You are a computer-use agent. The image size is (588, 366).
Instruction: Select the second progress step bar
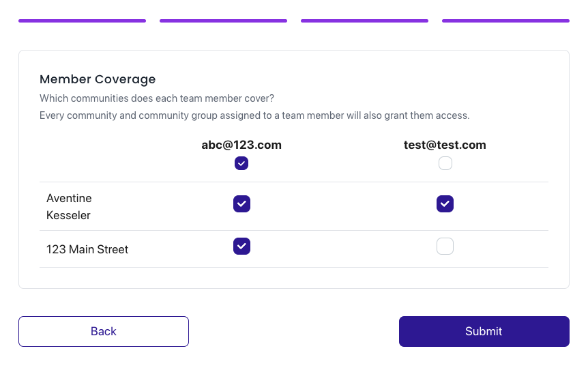(224, 21)
